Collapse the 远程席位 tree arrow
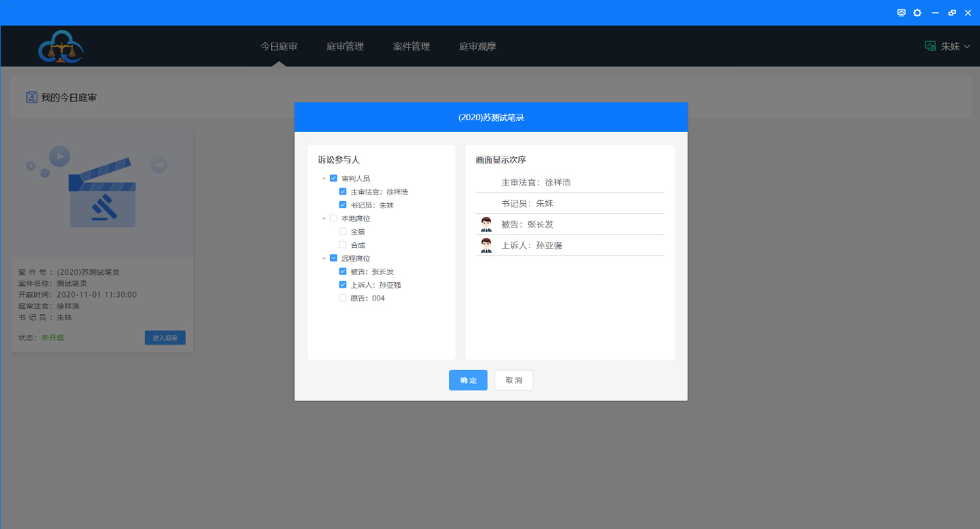The height and width of the screenshot is (529, 980). (x=324, y=258)
